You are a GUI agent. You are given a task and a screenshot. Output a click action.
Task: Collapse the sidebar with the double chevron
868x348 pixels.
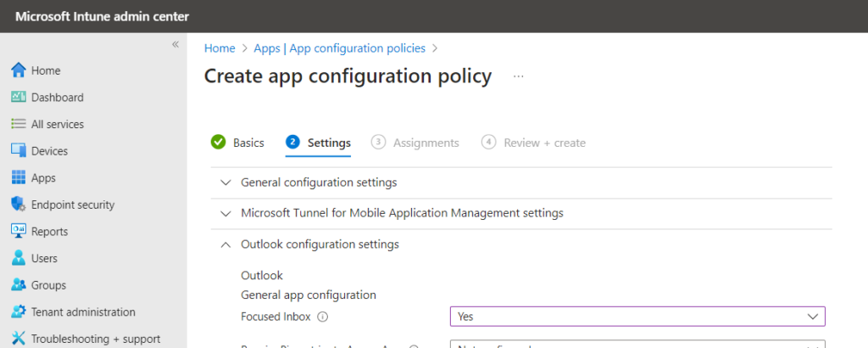[x=175, y=44]
